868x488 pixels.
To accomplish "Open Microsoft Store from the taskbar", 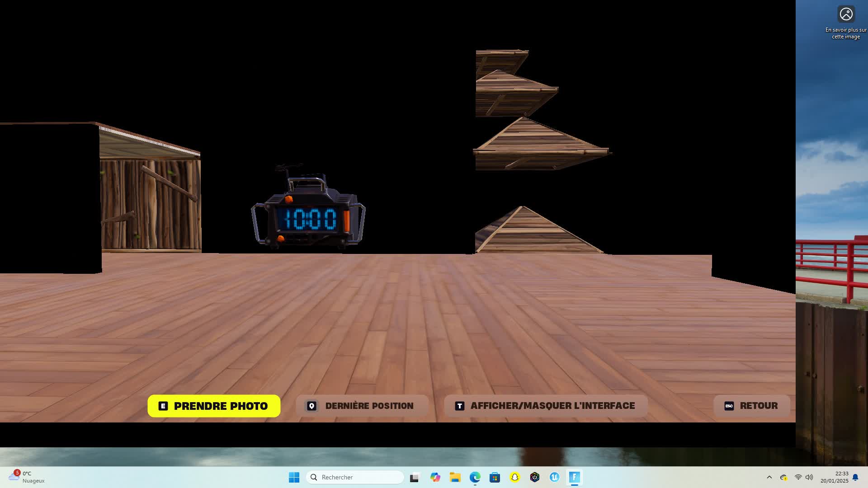I will pyautogui.click(x=495, y=477).
